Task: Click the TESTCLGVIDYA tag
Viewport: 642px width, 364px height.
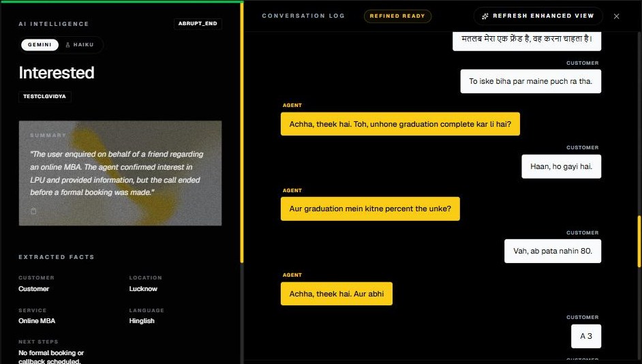Action: (x=44, y=97)
